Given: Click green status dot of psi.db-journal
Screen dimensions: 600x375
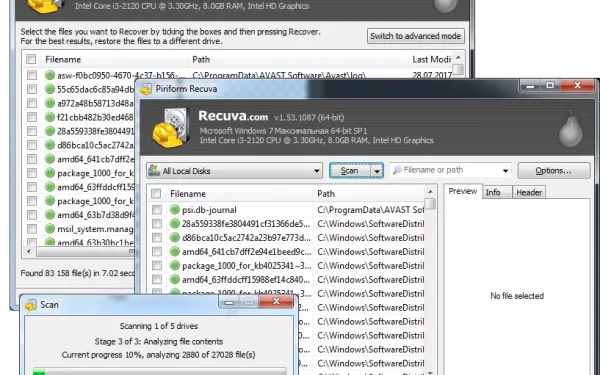Looking at the screenshot, I should (175, 210).
